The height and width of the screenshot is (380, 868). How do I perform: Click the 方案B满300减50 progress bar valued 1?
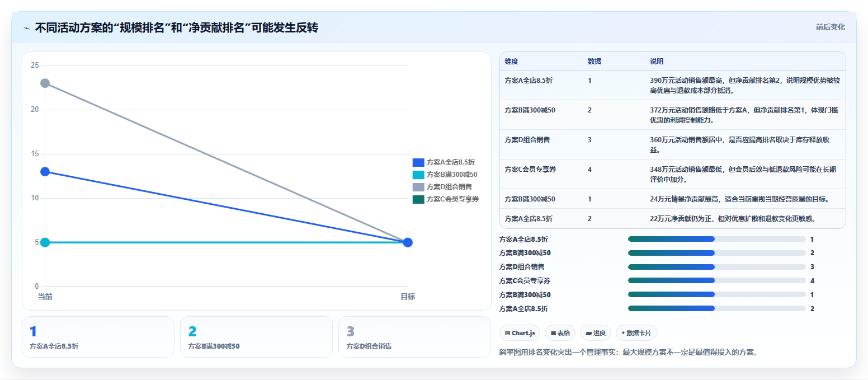tap(717, 295)
